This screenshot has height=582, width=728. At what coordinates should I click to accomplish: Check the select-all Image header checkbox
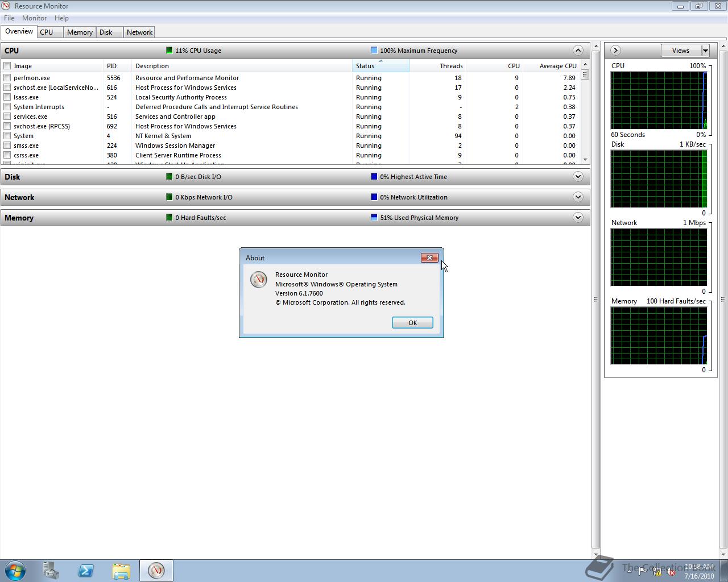point(7,66)
